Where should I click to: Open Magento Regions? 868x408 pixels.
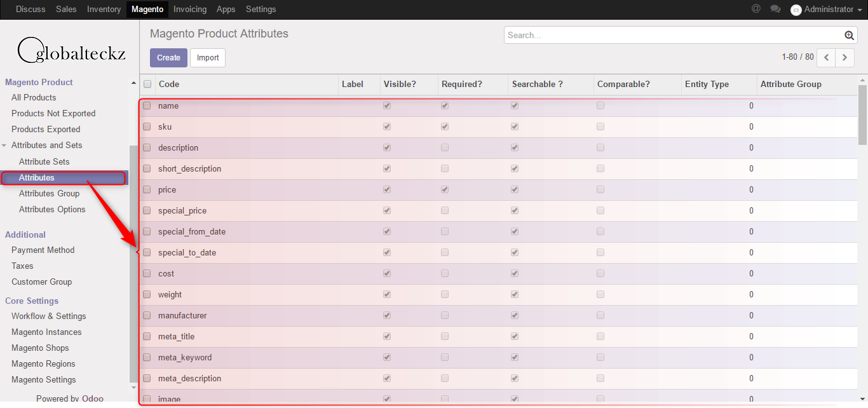point(43,364)
